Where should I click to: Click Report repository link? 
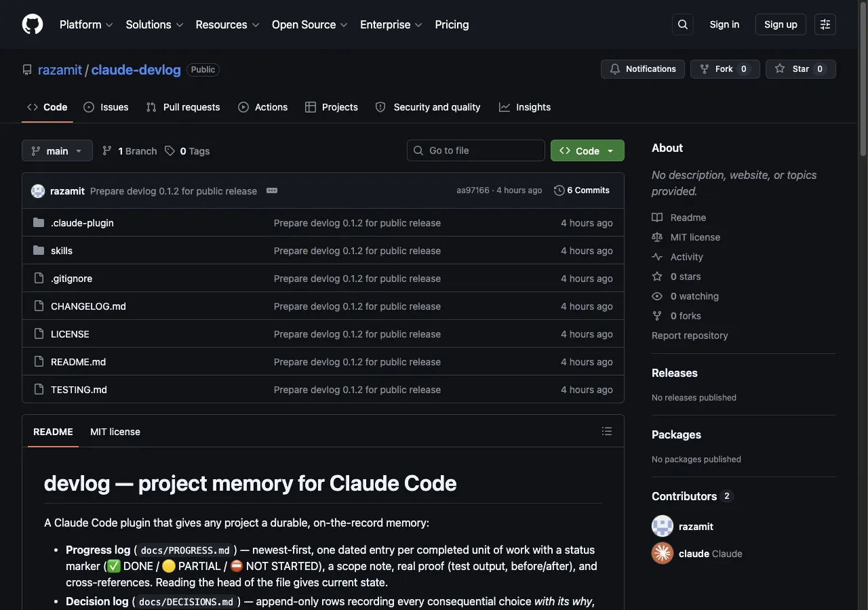point(690,335)
